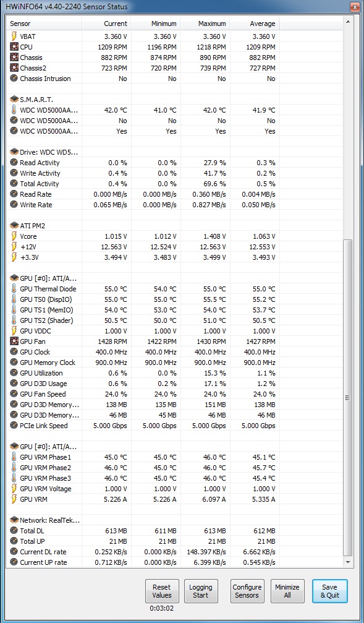Viewport: 364px width, 623px height.
Task: Click the Sensor column header
Action: 44,24
